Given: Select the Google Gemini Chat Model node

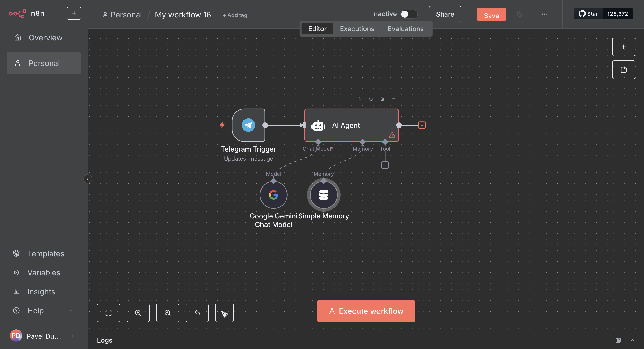Looking at the screenshot, I should click(273, 195).
